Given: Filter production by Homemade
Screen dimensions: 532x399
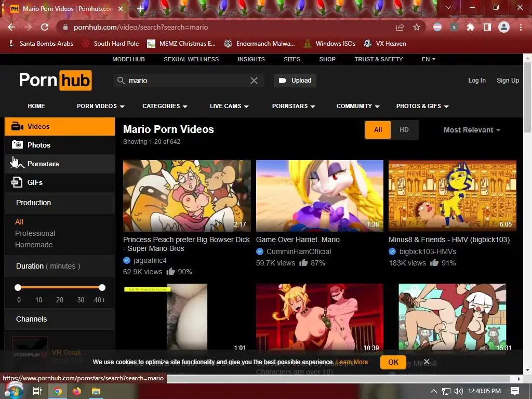Looking at the screenshot, I should tap(34, 245).
